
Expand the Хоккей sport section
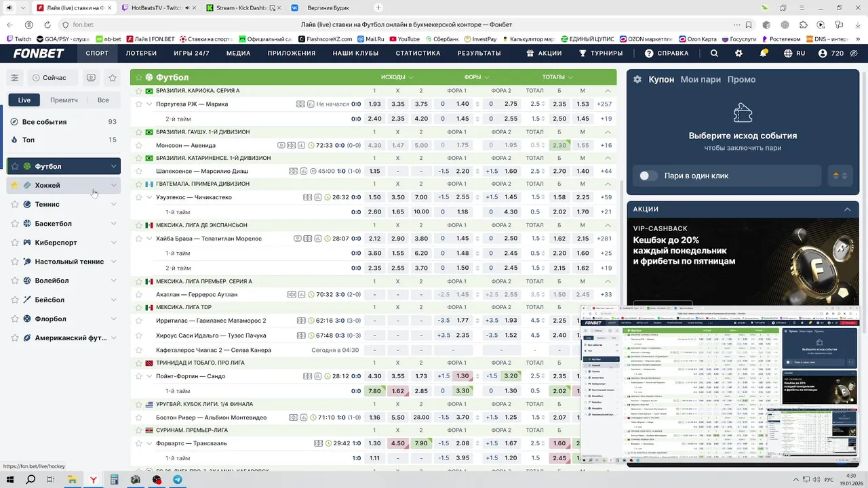[x=113, y=185]
